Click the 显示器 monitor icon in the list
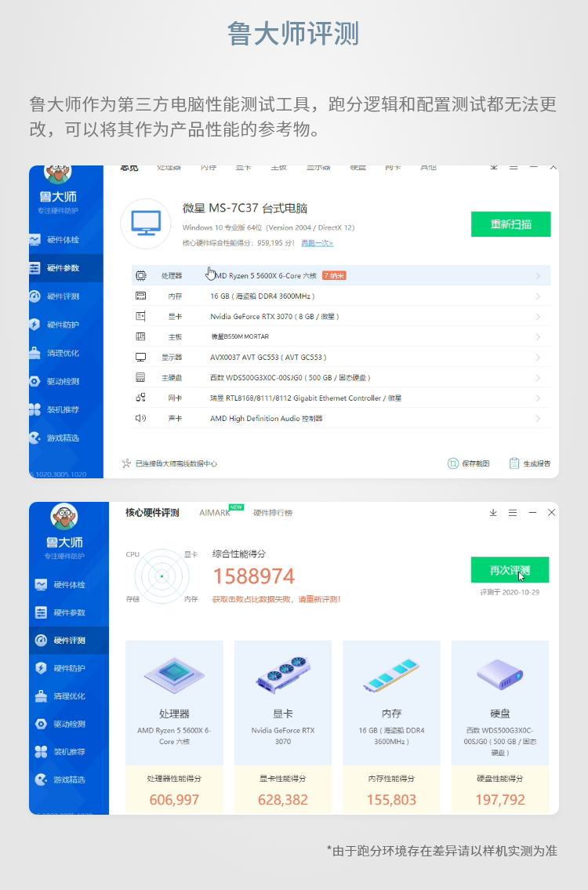Image resolution: width=588 pixels, height=890 pixels. (141, 357)
